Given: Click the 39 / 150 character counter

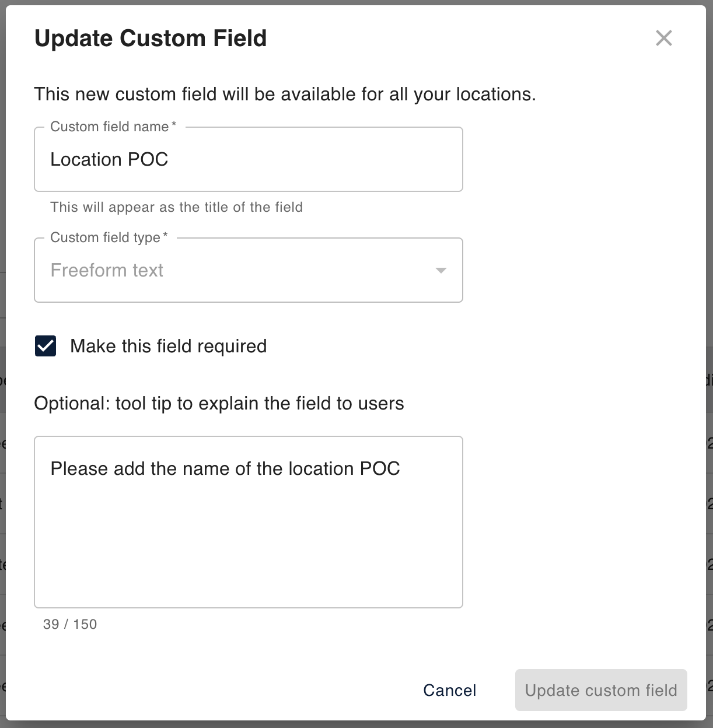Looking at the screenshot, I should click(69, 624).
